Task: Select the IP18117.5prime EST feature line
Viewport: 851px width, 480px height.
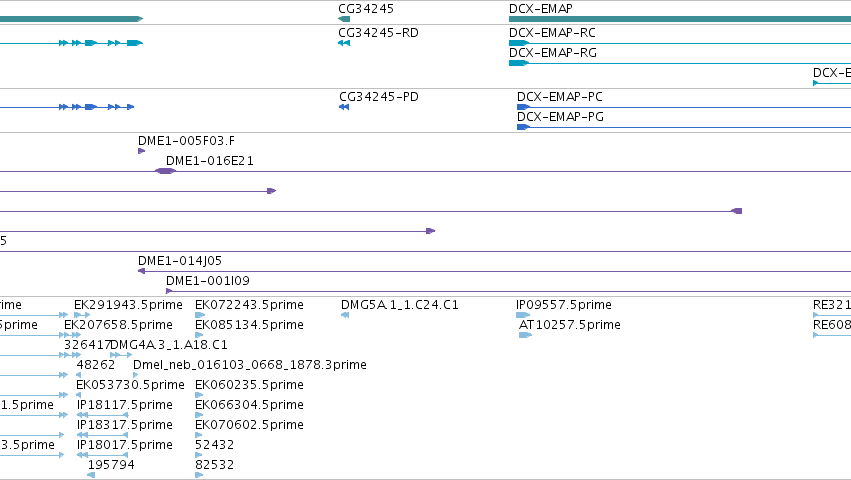Action: coord(103,415)
